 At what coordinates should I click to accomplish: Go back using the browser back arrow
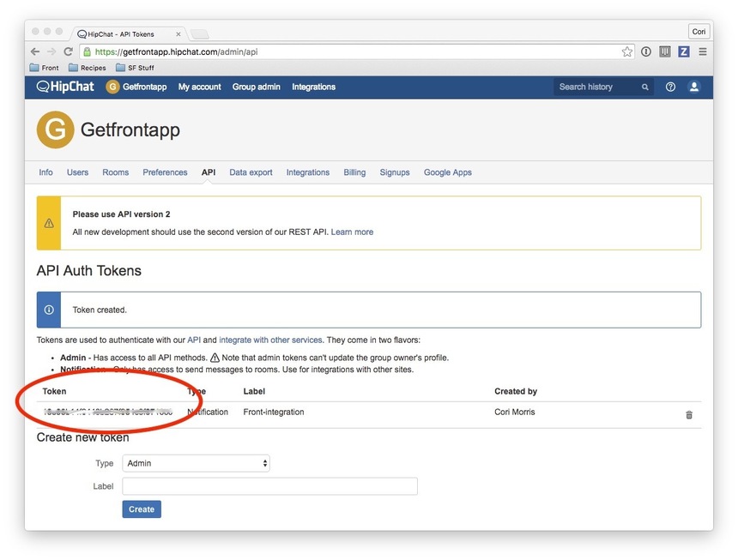pyautogui.click(x=35, y=51)
